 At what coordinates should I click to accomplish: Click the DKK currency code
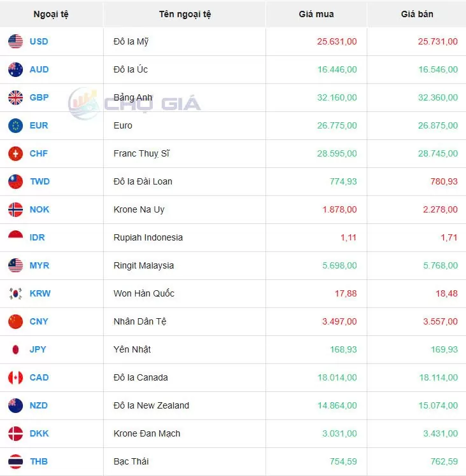pyautogui.click(x=39, y=434)
